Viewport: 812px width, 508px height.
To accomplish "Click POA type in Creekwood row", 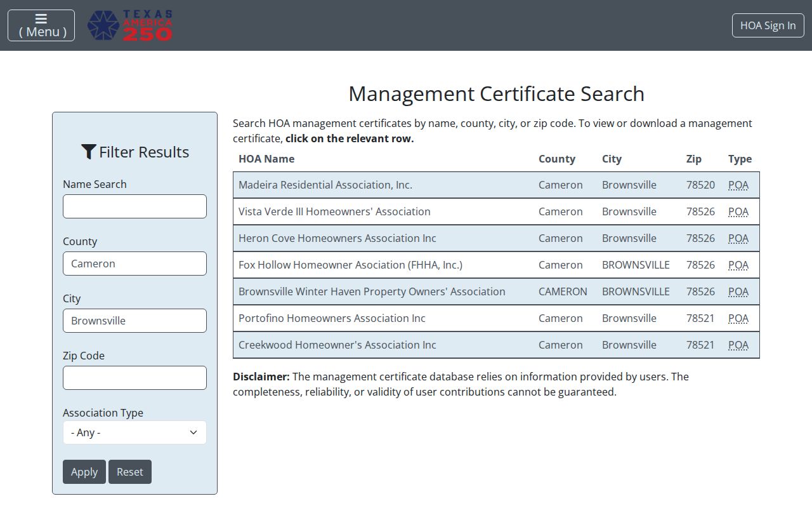I will pos(738,345).
